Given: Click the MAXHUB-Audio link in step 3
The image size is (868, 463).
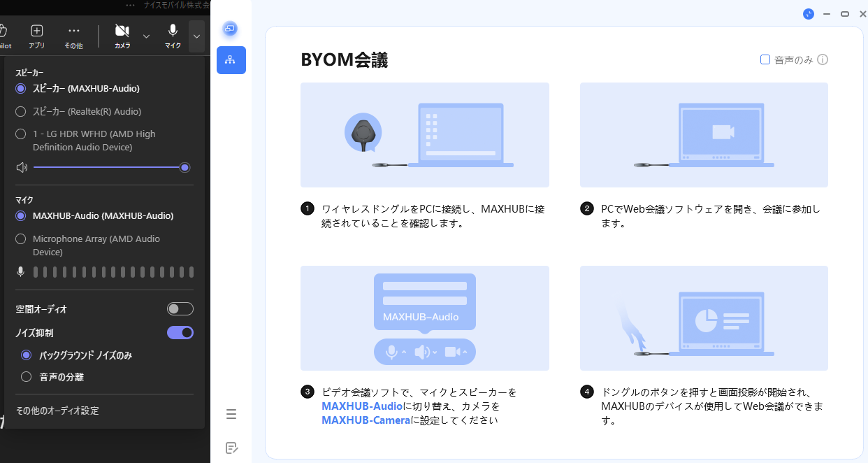Looking at the screenshot, I should [x=362, y=406].
